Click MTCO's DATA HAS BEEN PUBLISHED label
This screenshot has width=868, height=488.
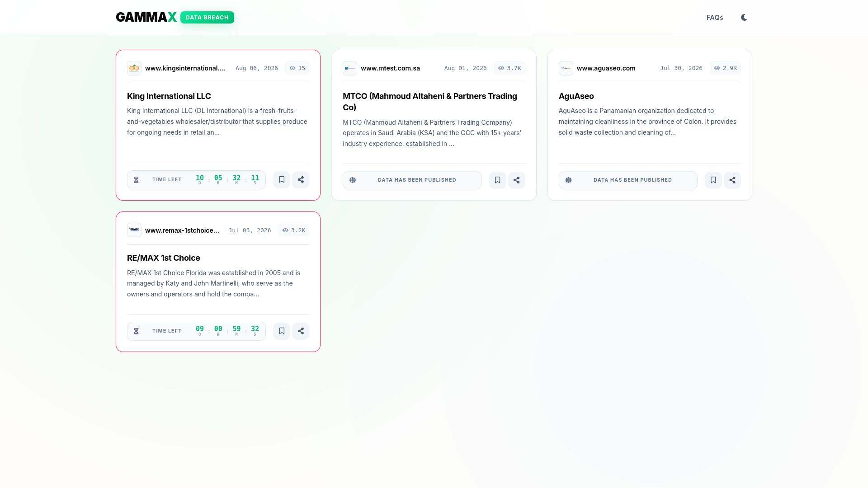pos(417,180)
